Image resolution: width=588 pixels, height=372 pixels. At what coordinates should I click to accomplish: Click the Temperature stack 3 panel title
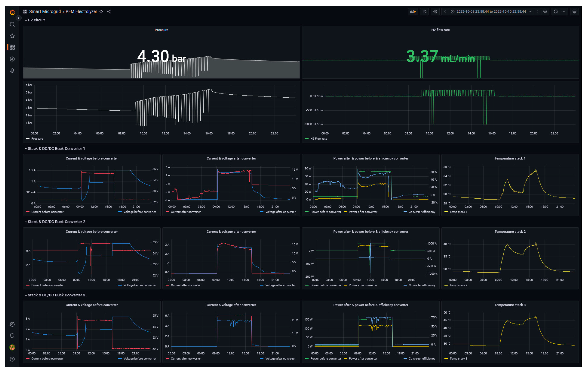coord(510,305)
